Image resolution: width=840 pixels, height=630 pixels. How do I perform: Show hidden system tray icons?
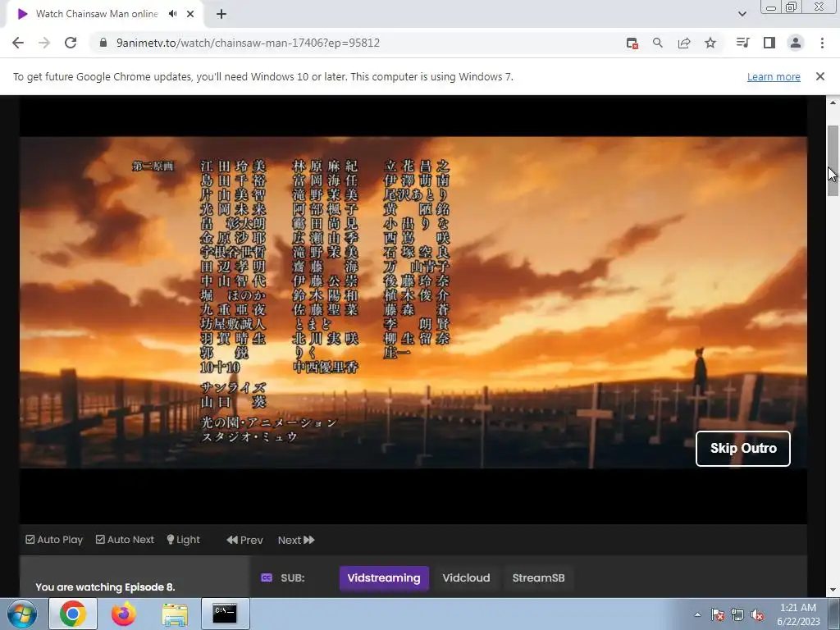point(697,614)
